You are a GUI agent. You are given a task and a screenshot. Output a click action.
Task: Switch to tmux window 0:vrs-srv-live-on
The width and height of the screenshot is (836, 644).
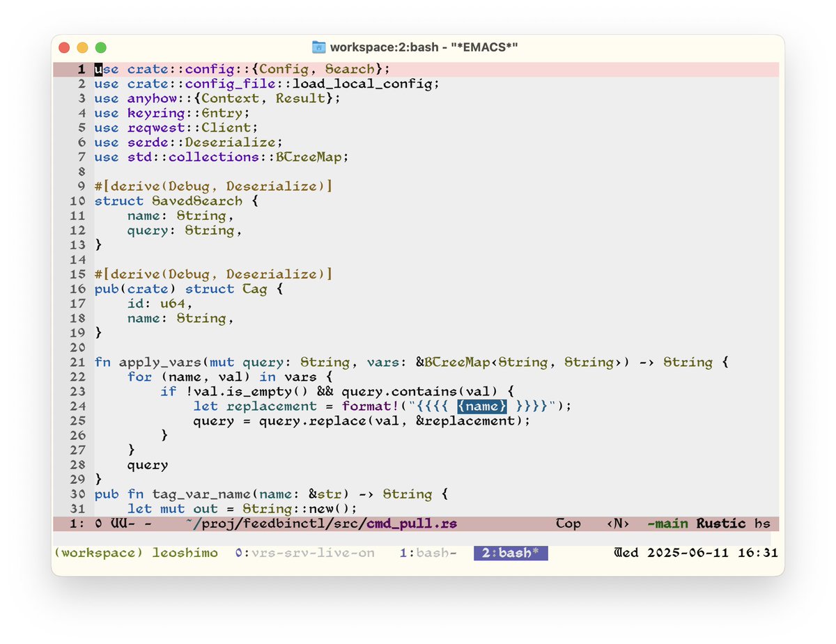point(305,553)
